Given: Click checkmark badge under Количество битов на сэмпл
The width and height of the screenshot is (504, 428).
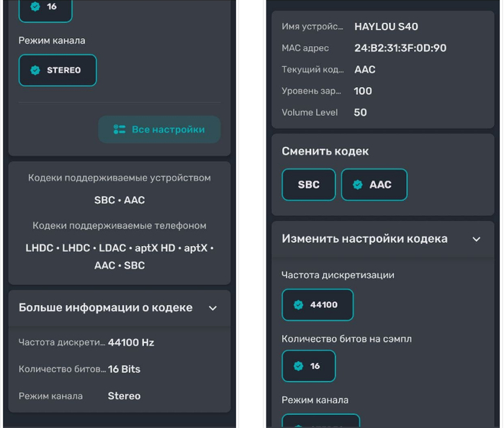Looking at the screenshot, I should tap(298, 366).
